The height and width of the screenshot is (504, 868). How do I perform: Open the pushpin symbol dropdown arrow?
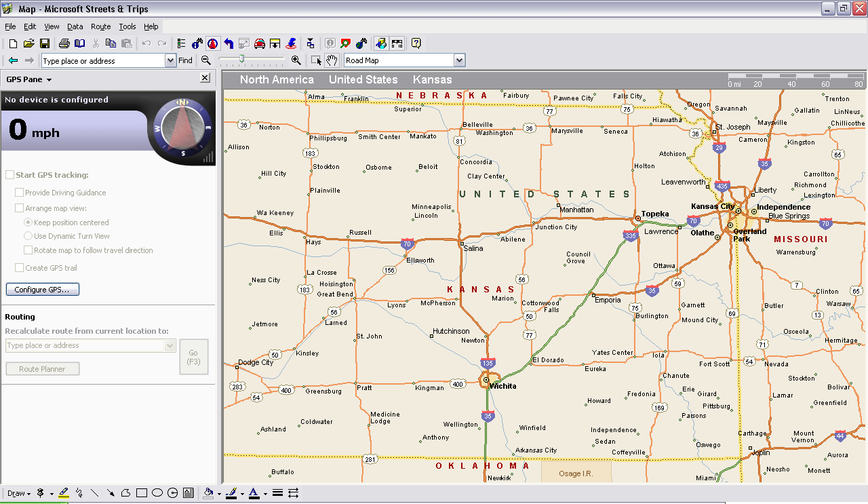pyautogui.click(x=52, y=493)
